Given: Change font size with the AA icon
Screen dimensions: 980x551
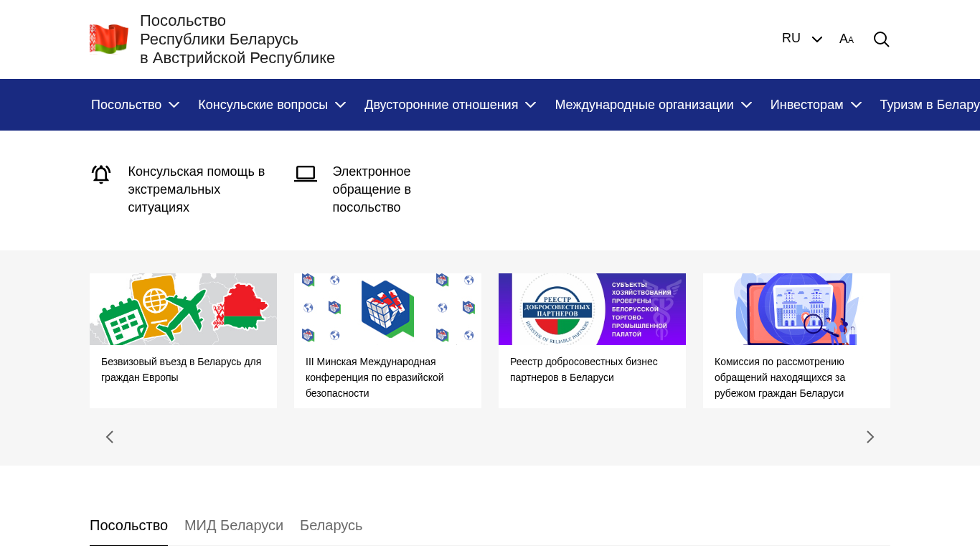Looking at the screenshot, I should coord(847,39).
